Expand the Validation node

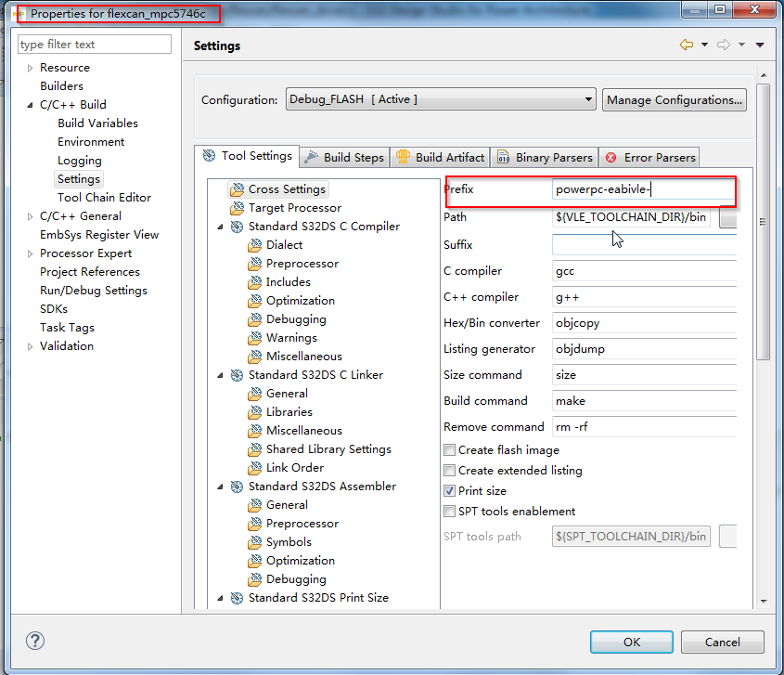tap(30, 346)
